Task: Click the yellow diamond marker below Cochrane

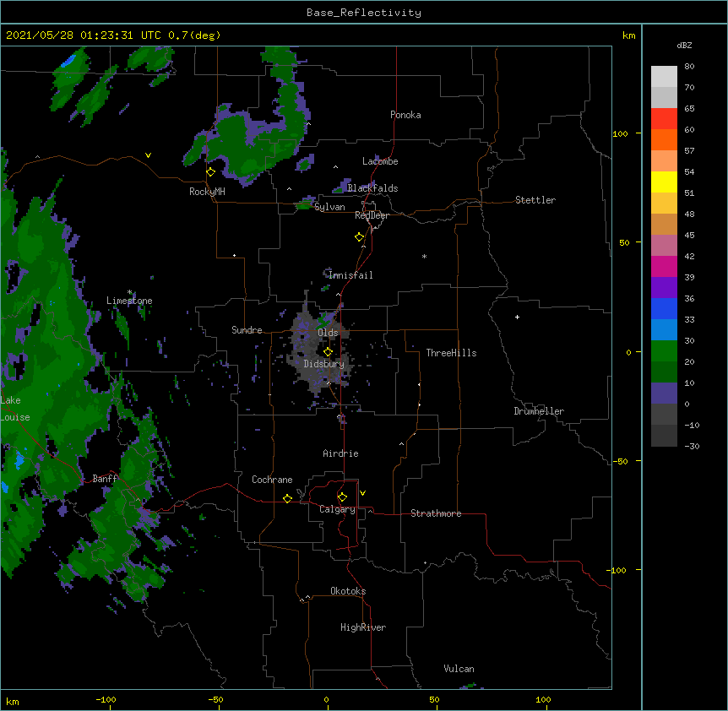Action: click(287, 498)
